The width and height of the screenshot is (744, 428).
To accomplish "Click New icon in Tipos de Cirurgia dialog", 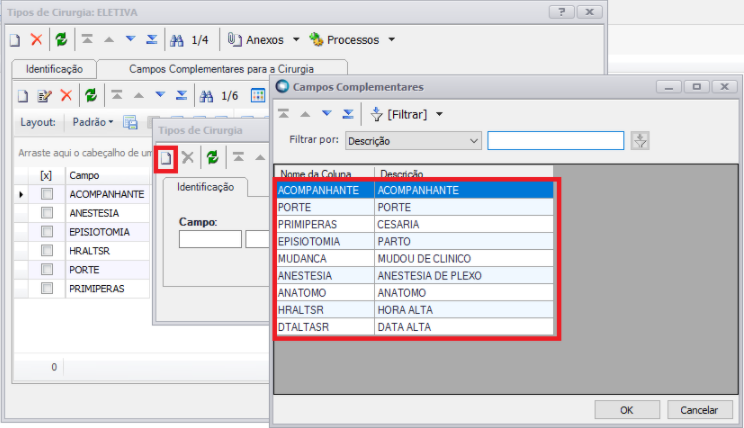I will click(166, 158).
